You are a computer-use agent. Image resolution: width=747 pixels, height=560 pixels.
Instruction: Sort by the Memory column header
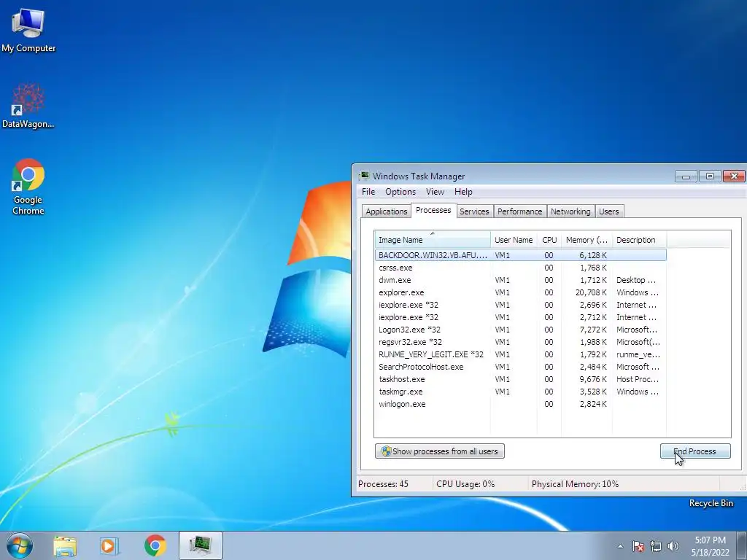pyautogui.click(x=587, y=239)
